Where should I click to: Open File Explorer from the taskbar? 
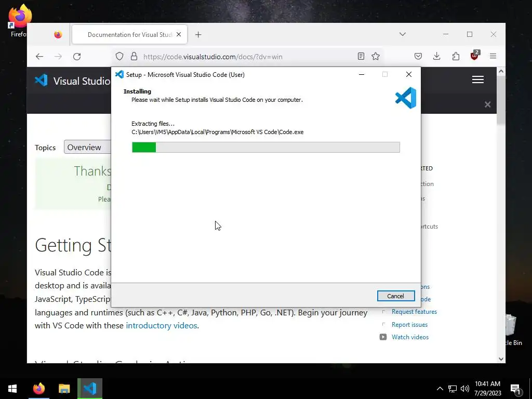(64, 389)
